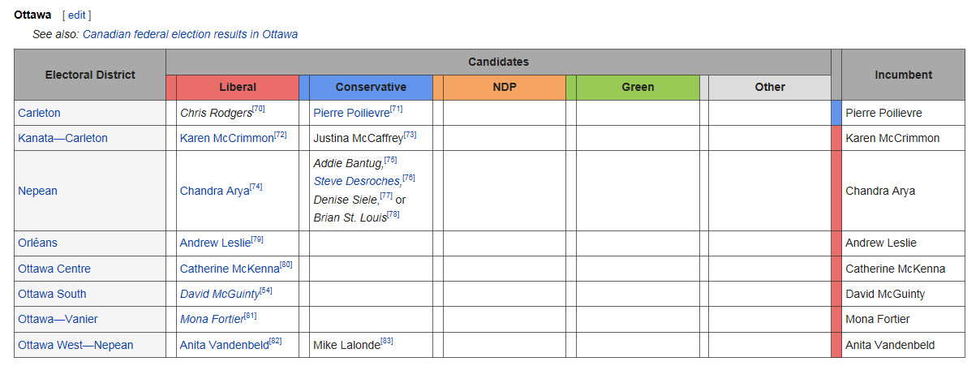Open Pierre Poilievre Conservative candidate link

pos(351,113)
